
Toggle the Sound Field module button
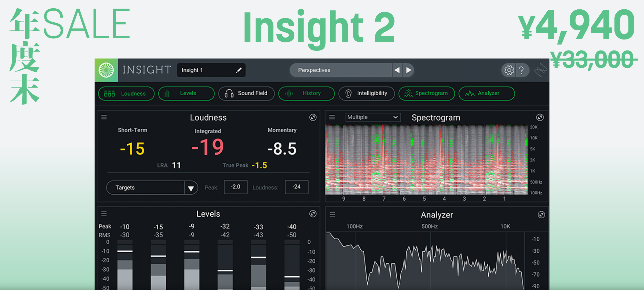point(246,93)
